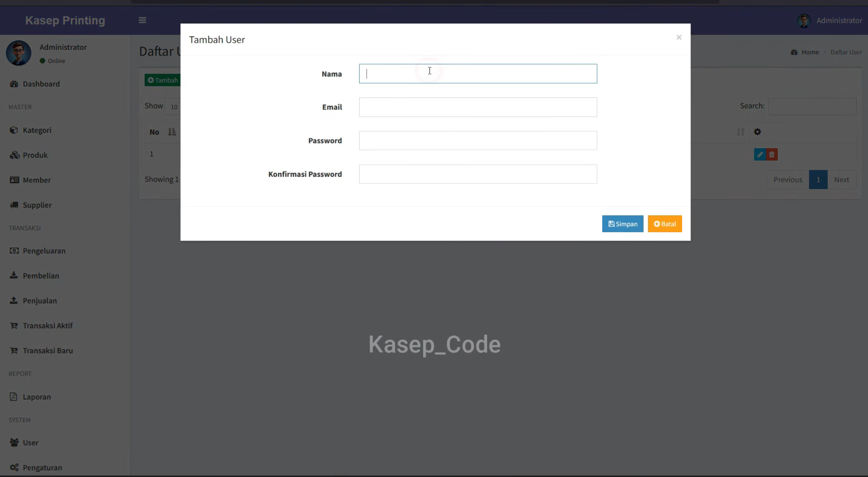The height and width of the screenshot is (477, 868).
Task: Open the Show entries dropdown
Action: pos(173,107)
